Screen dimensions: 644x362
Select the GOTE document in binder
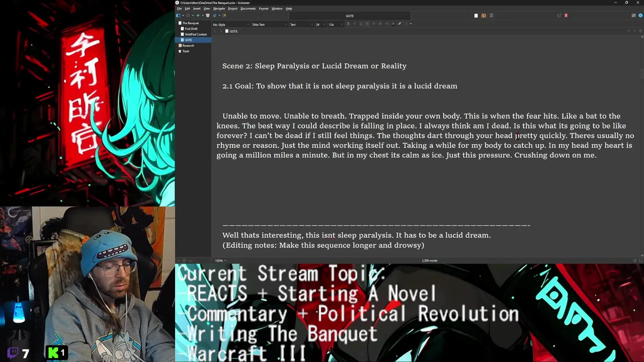pos(193,40)
